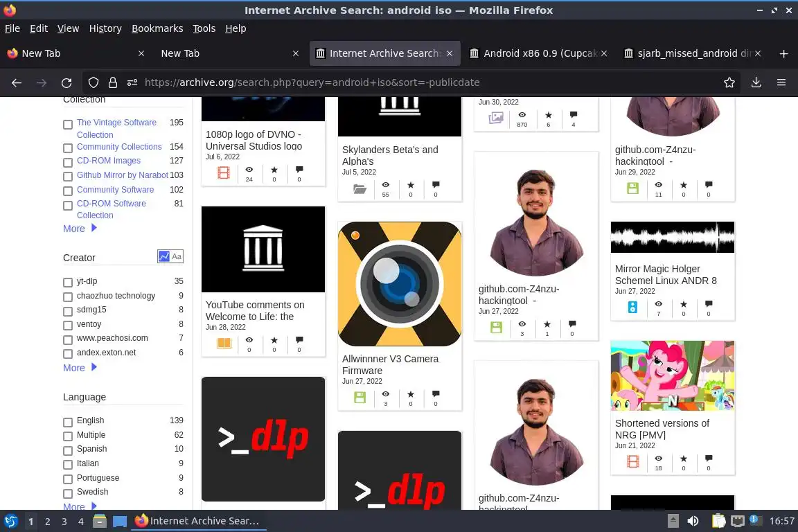Open the Bookmarks menu

(157, 28)
